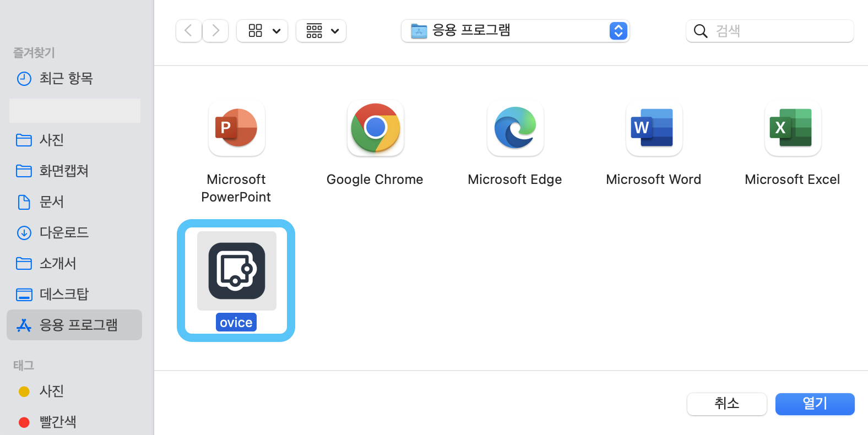Click the applications icon beside 응용 프로그램
868x435 pixels.
pos(24,325)
